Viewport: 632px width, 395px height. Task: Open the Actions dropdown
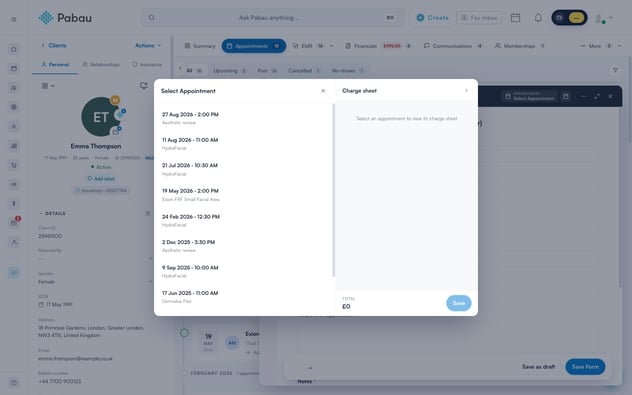[x=148, y=46]
